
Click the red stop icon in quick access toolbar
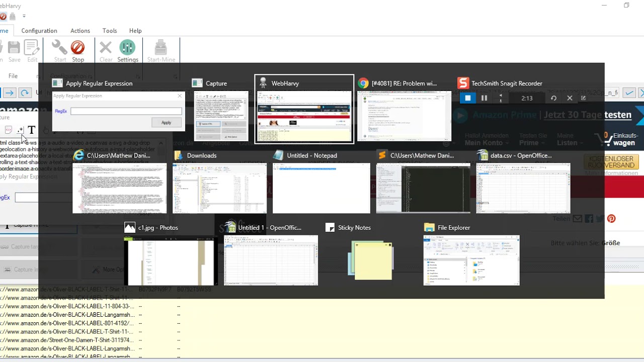tap(3, 17)
